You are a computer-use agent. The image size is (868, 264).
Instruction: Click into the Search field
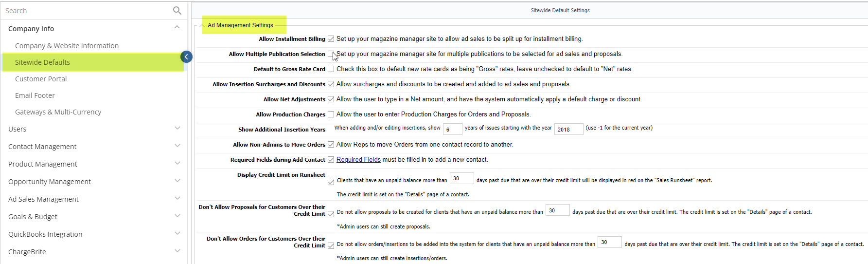coord(87,10)
